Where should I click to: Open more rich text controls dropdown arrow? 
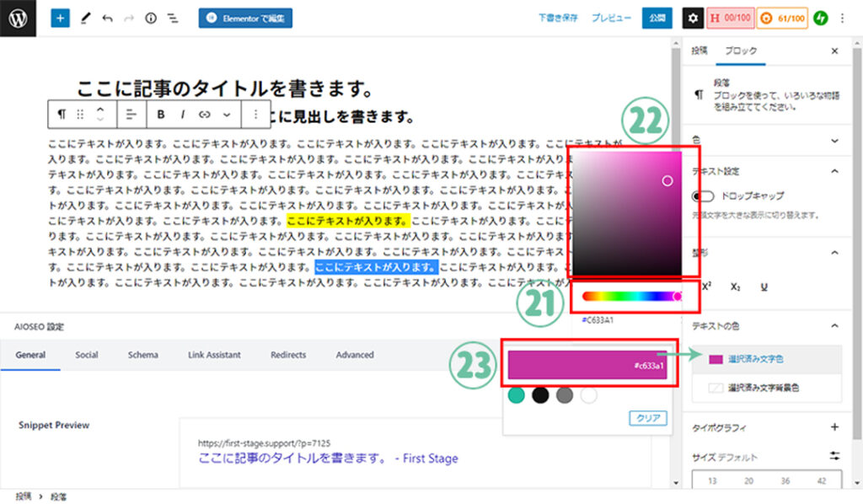227,114
